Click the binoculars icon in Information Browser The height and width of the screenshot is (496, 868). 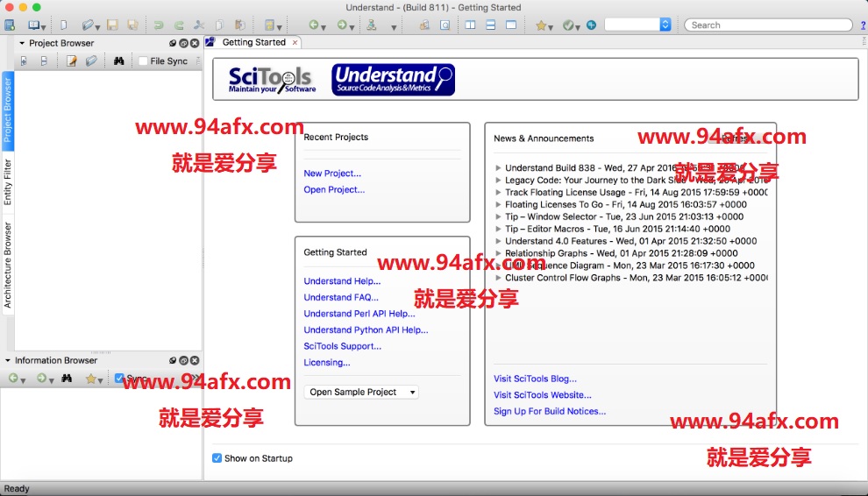[x=67, y=378]
